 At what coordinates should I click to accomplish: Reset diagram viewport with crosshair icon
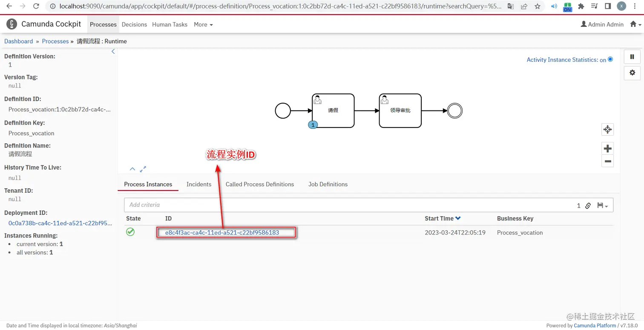[607, 129]
